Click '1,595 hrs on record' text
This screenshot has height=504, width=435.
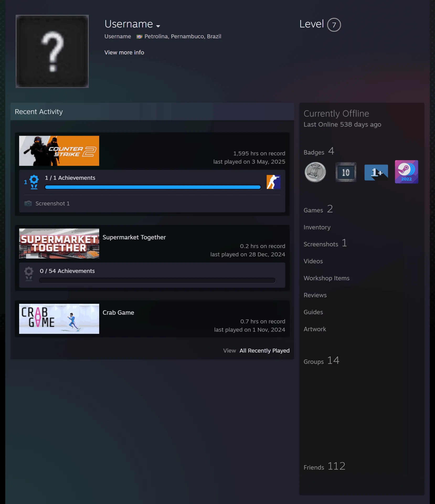[259, 154]
